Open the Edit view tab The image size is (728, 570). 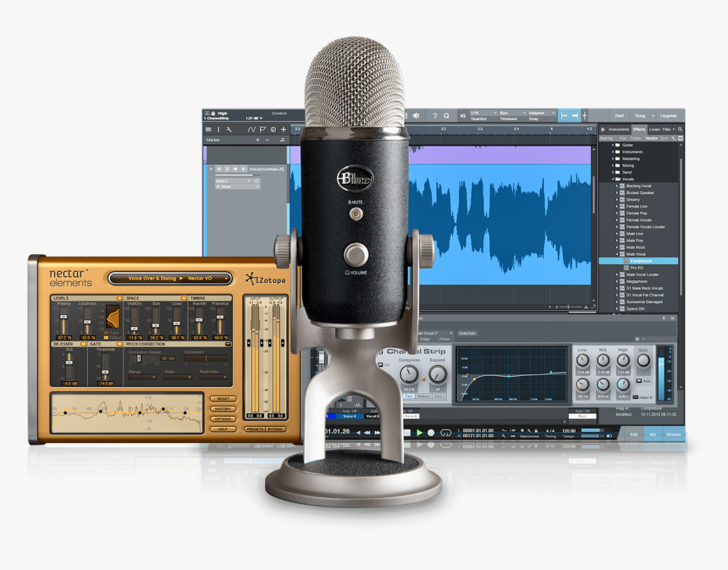pos(634,434)
